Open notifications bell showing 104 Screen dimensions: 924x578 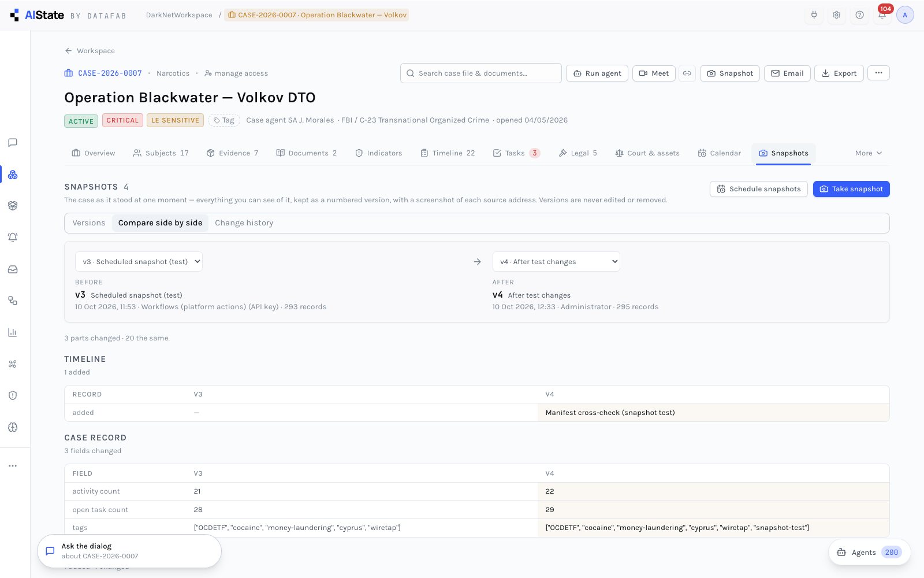[x=882, y=15]
